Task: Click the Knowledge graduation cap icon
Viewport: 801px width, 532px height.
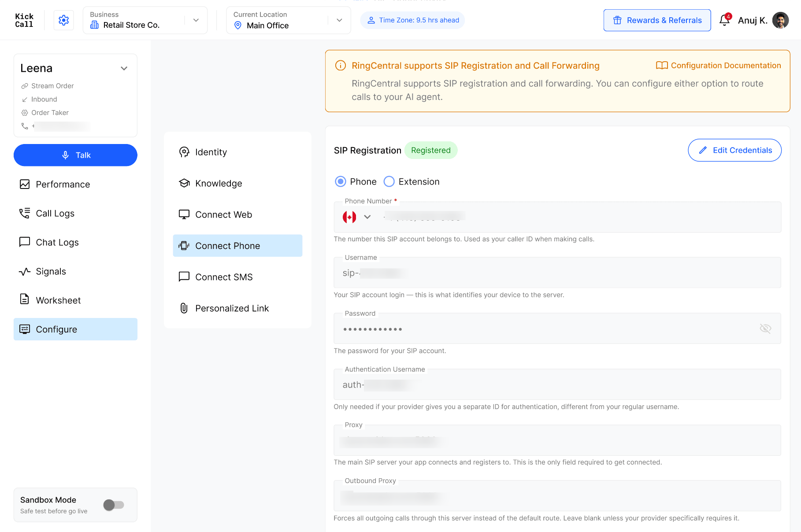Action: click(184, 183)
